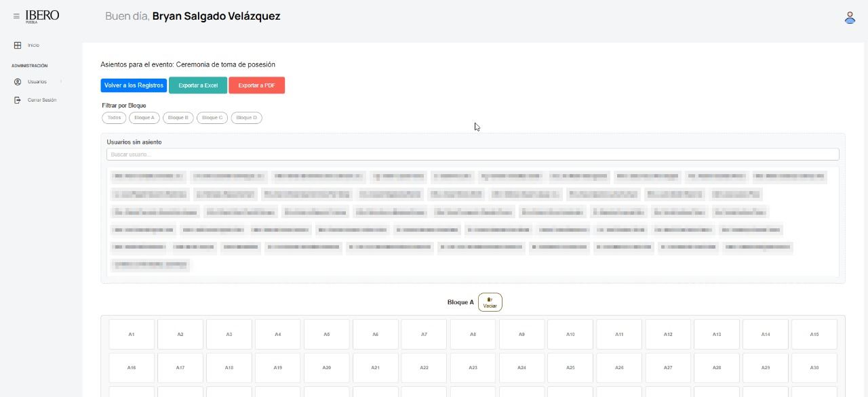The height and width of the screenshot is (397, 868).
Task: Filter seats by Todos
Action: (114, 118)
